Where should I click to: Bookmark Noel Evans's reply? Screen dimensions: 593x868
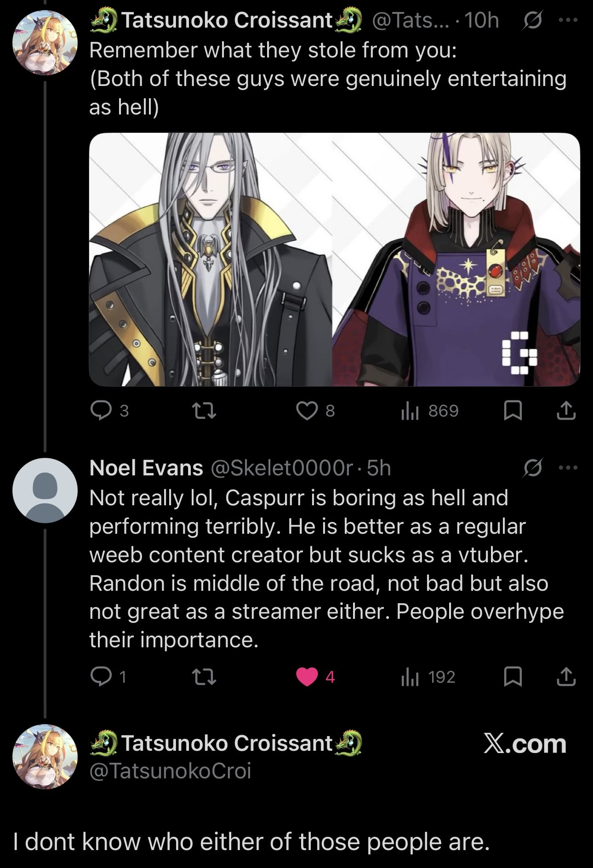(x=513, y=677)
